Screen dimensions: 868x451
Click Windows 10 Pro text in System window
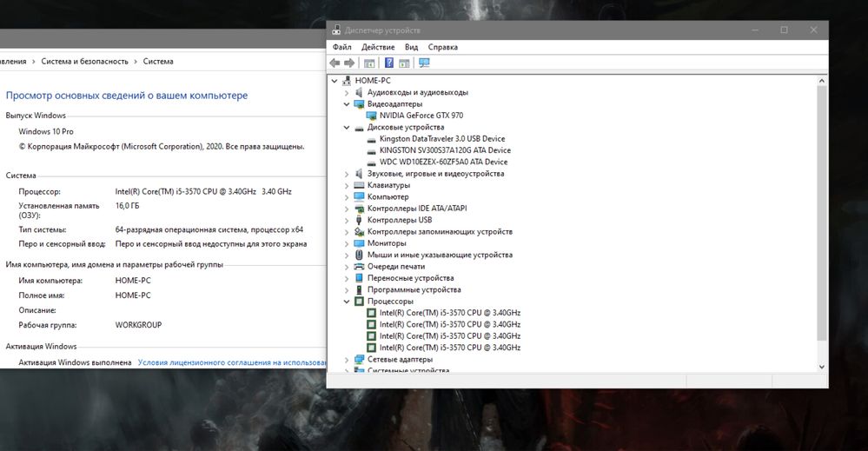[46, 132]
